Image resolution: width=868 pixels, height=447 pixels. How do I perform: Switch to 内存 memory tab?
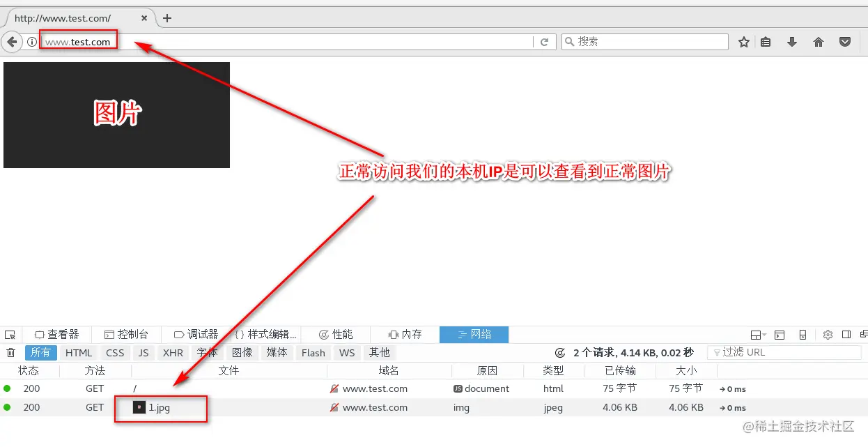(x=405, y=335)
